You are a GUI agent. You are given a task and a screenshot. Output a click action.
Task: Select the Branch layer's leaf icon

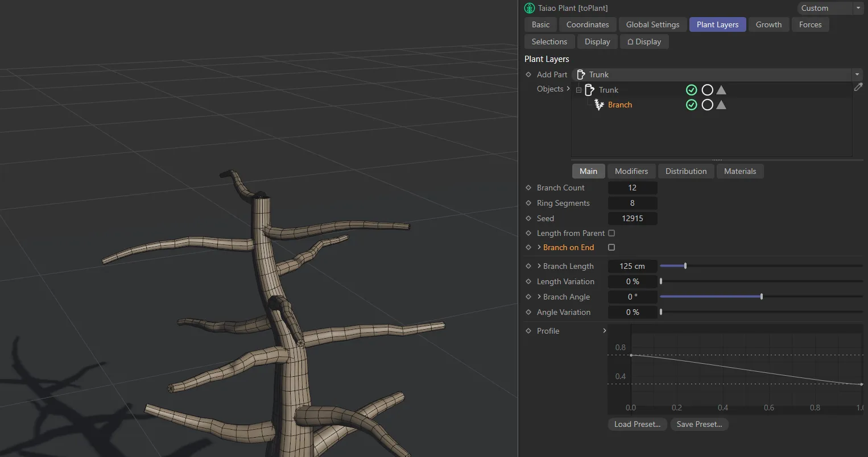click(598, 105)
